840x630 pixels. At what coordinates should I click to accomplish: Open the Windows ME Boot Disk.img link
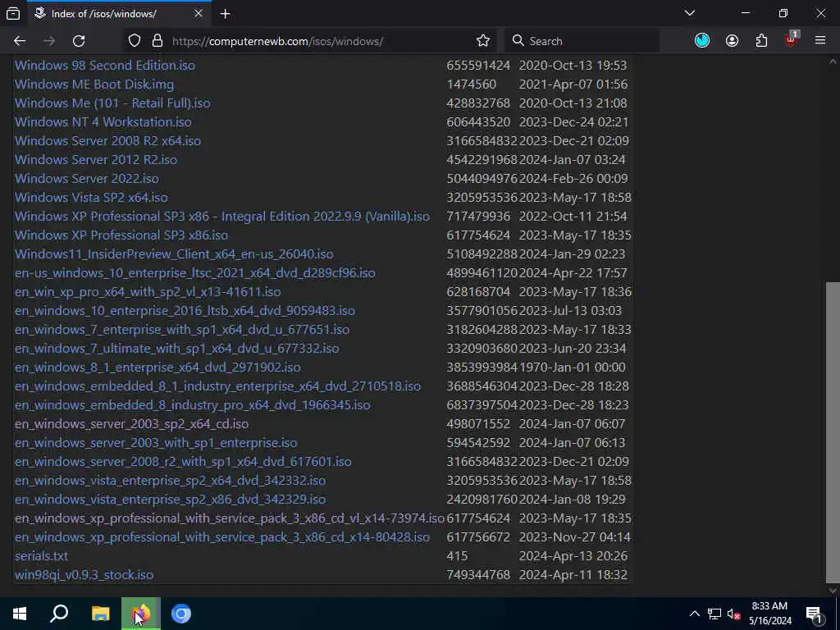coord(94,84)
